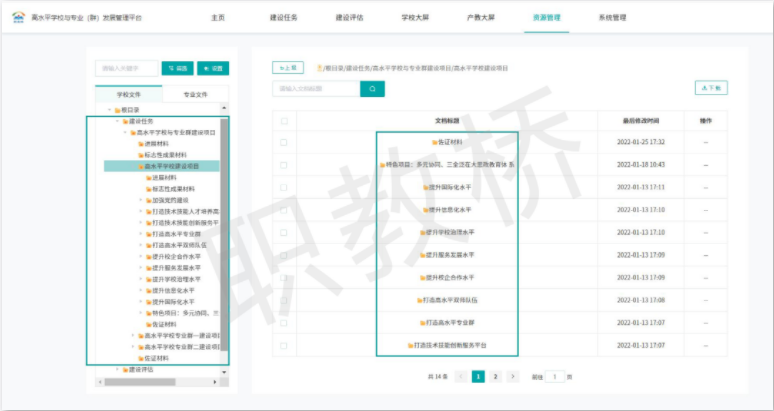Screen dimensions: 774x411
Task: Open the 建设任务 top navigation tab
Action: [x=284, y=18]
